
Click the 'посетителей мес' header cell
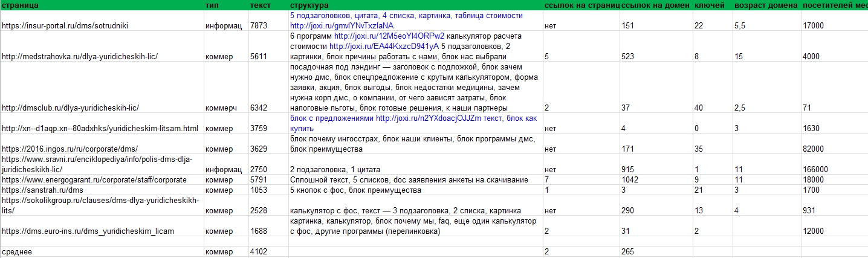coord(834,5)
